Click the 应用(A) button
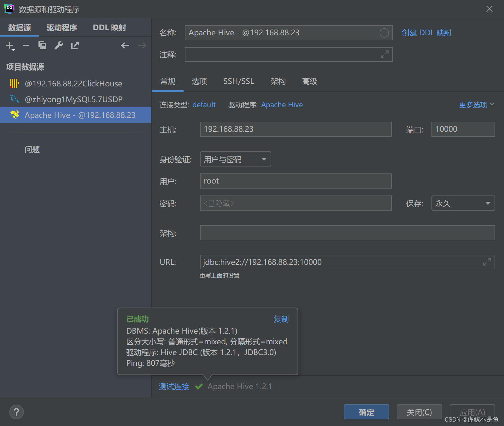Viewport: 504px width, 426px height. click(x=472, y=412)
